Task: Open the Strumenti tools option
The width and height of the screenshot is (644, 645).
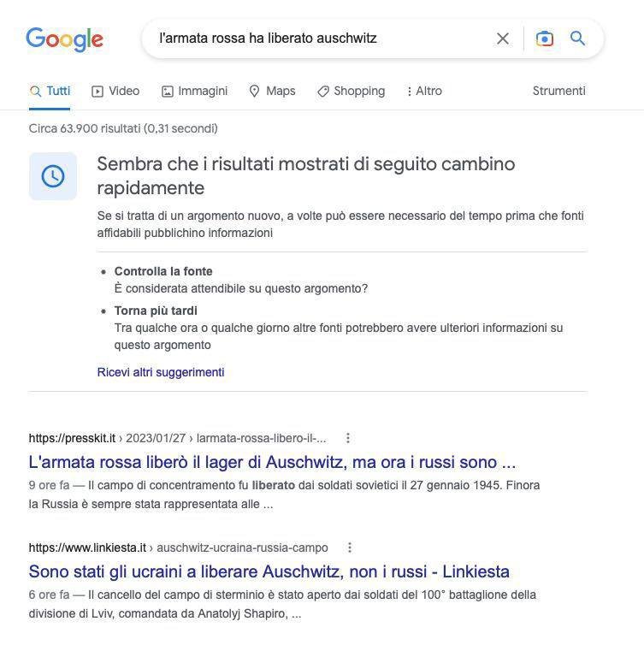Action: (558, 91)
